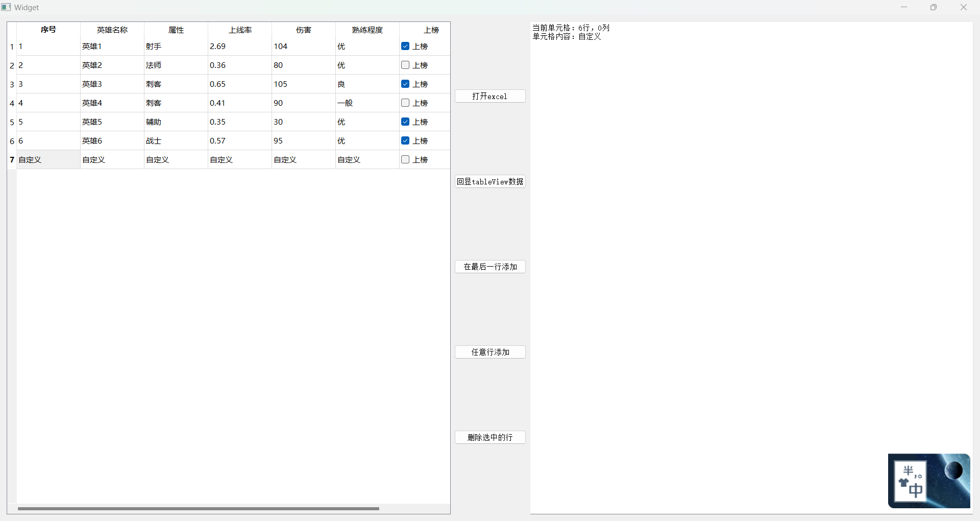Enable 上榜 for the 英雄2 row
Screen dimensions: 980x521
[x=405, y=65]
